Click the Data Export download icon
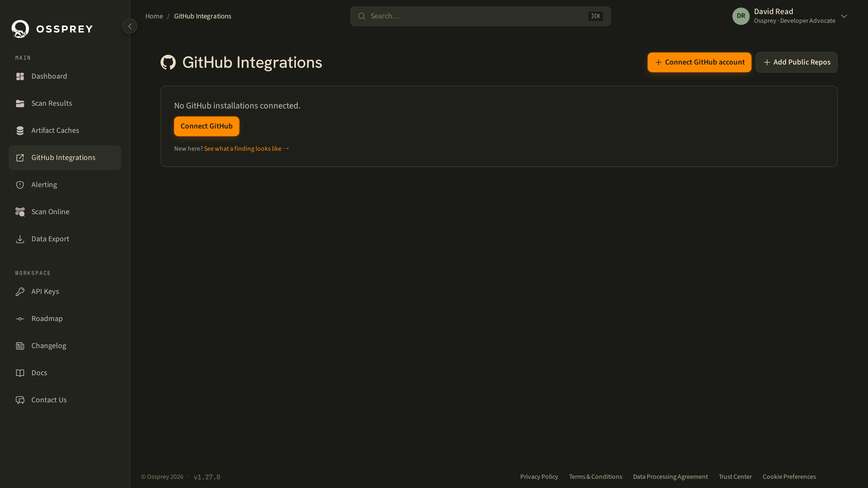The height and width of the screenshot is (488, 868). (x=20, y=239)
